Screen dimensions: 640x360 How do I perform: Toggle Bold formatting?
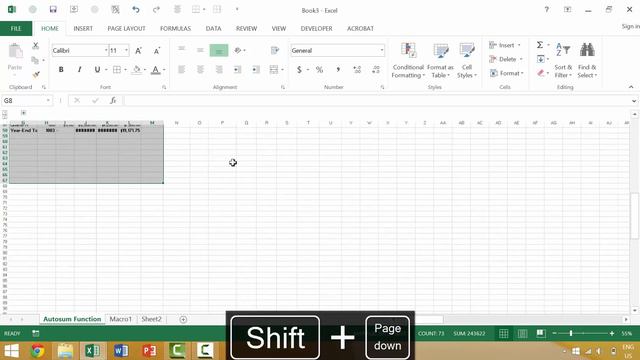click(x=61, y=70)
